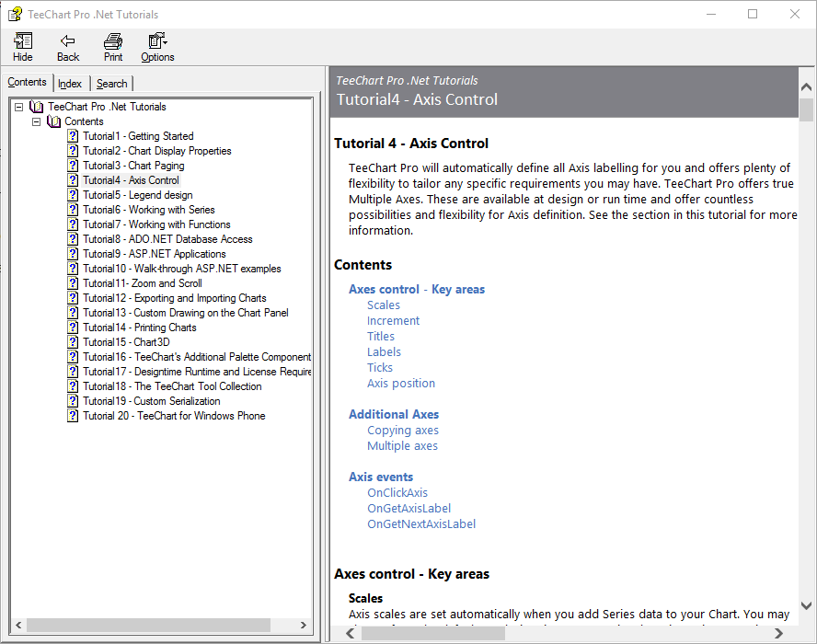Follow the Titles link
The height and width of the screenshot is (644, 817).
381,336
